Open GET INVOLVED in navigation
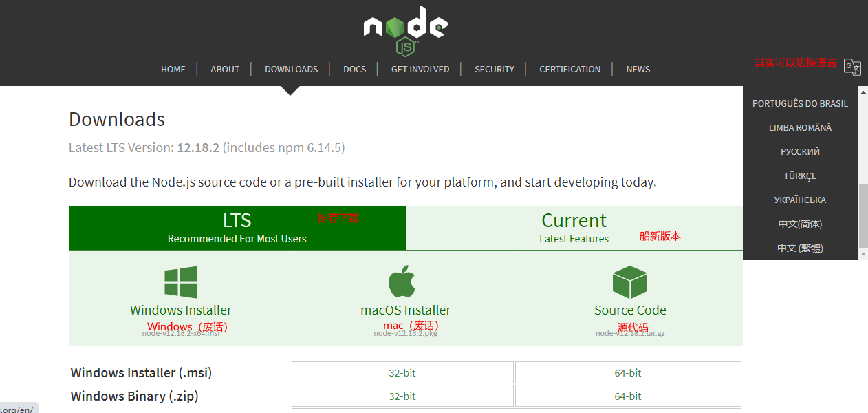This screenshot has width=868, height=413. click(x=420, y=70)
